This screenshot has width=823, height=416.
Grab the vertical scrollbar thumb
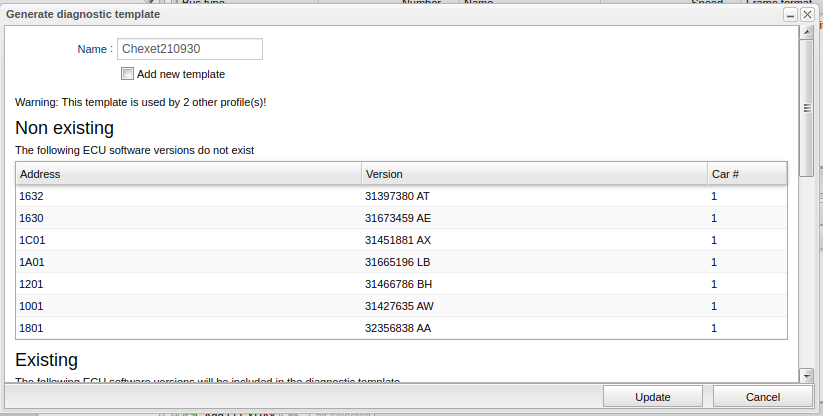[x=807, y=110]
